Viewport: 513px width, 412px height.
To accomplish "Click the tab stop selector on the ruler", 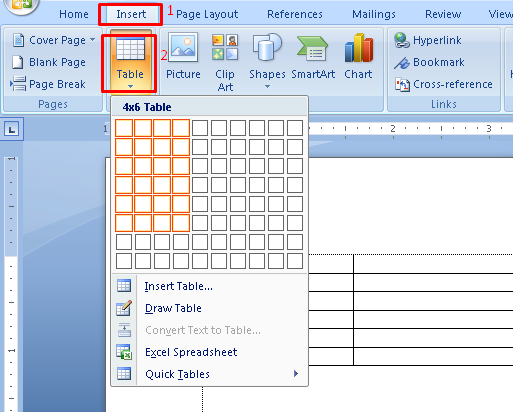I will click(x=12, y=129).
